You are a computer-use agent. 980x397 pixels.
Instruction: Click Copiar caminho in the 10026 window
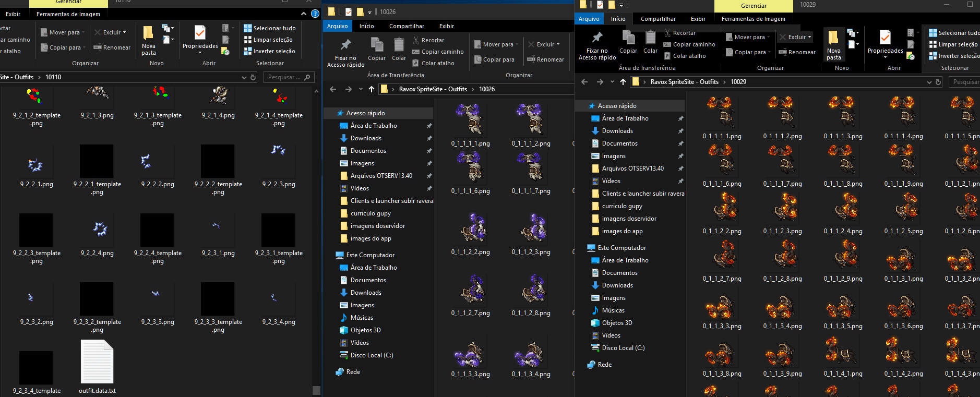point(438,52)
